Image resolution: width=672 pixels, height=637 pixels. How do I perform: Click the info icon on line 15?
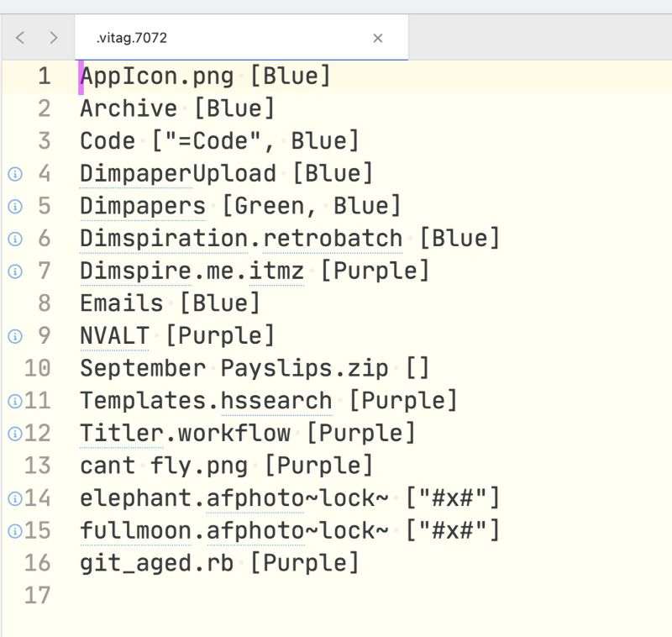pos(14,532)
